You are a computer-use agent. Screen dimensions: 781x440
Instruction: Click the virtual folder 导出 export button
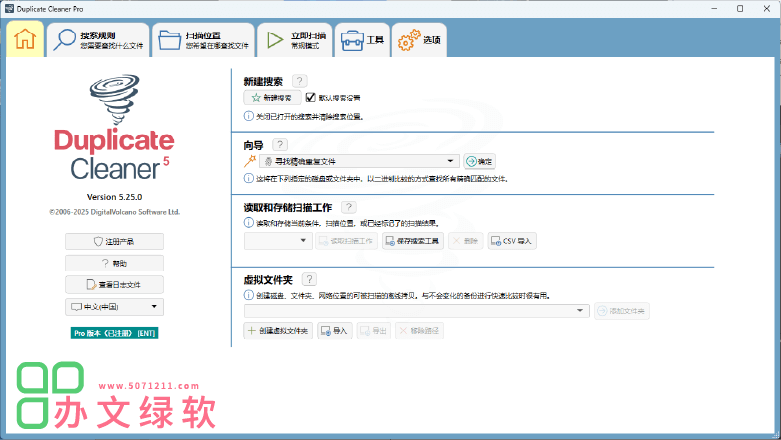click(374, 330)
